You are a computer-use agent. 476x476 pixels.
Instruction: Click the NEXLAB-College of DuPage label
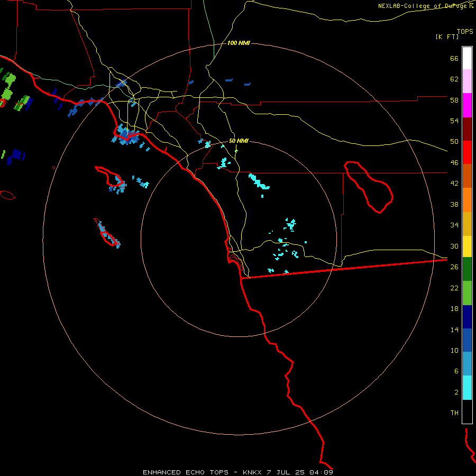coord(422,6)
